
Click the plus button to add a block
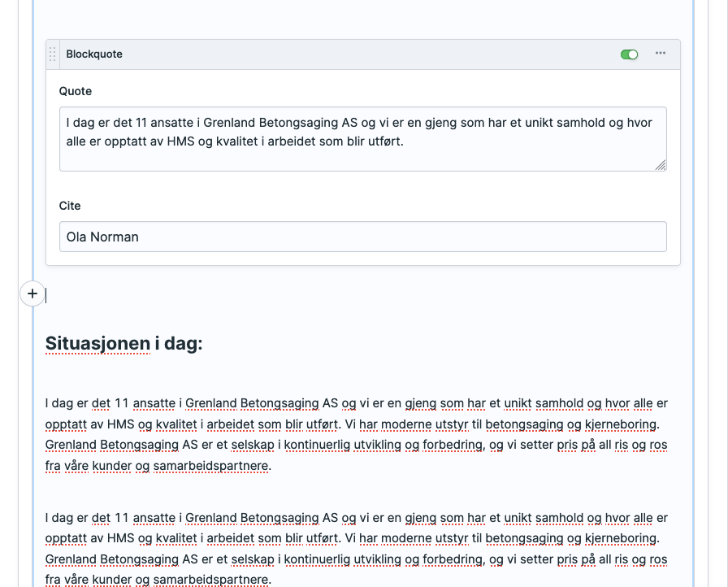(32, 294)
